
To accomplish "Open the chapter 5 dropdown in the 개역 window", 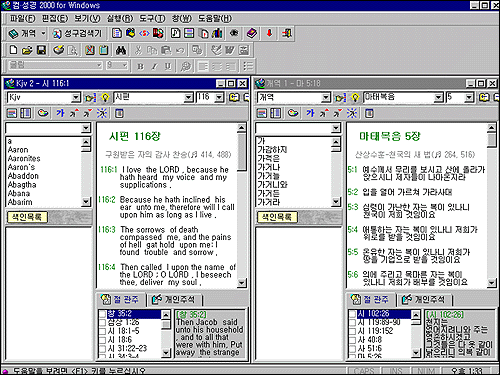I will (469, 97).
